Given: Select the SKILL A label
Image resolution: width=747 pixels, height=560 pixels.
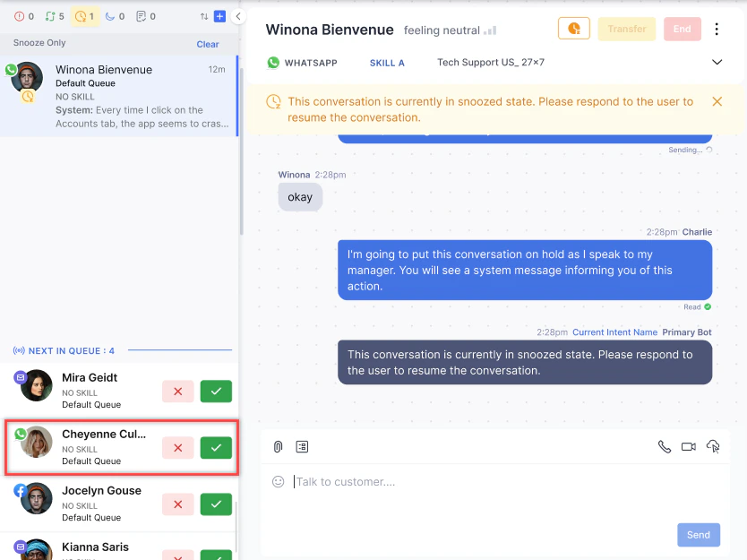Looking at the screenshot, I should 387,63.
